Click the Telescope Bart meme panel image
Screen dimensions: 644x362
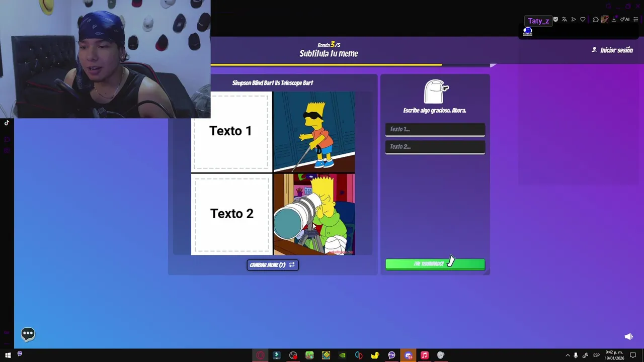tap(314, 214)
